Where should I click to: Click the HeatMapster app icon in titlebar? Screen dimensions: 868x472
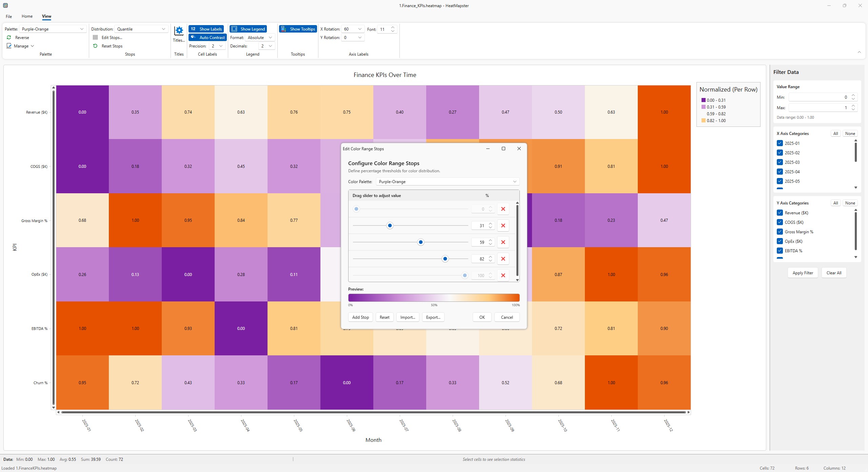click(x=5, y=5)
